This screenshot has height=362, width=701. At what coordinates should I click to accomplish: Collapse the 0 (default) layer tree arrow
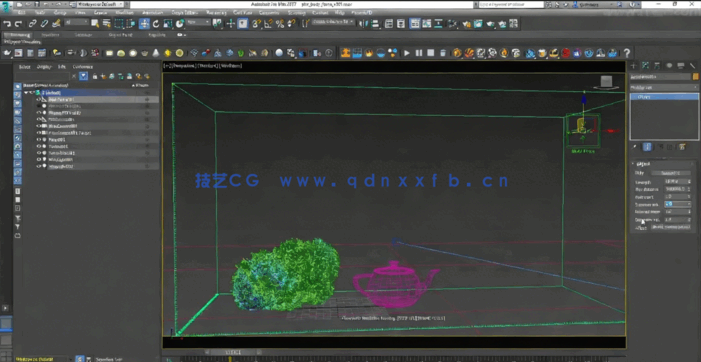tap(26, 93)
